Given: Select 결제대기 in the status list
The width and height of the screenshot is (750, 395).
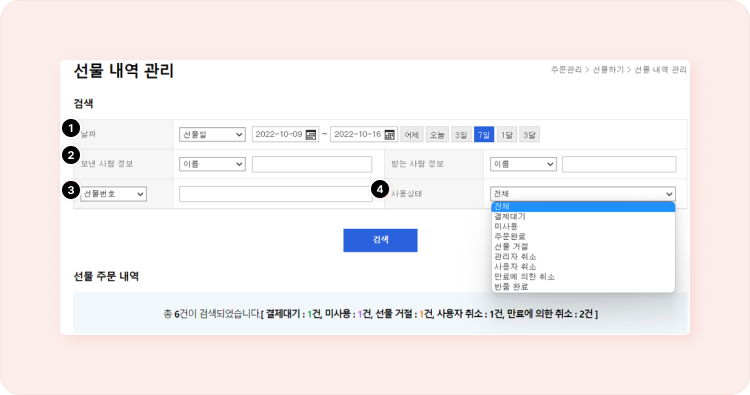Looking at the screenshot, I should (583, 217).
